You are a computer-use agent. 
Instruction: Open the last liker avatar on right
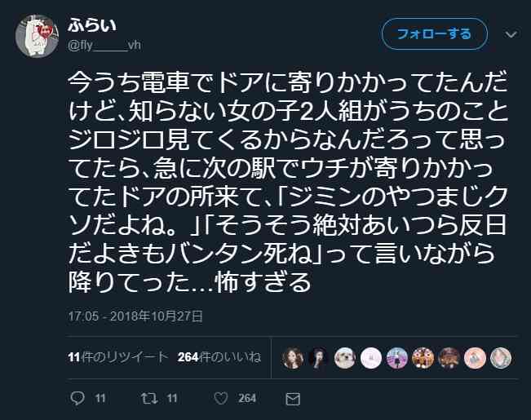(x=501, y=358)
